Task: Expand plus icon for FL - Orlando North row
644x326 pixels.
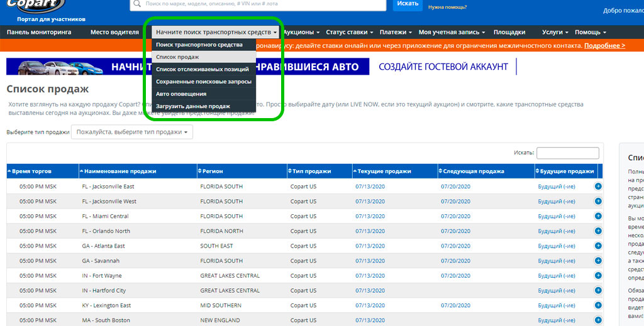Action: (x=598, y=231)
